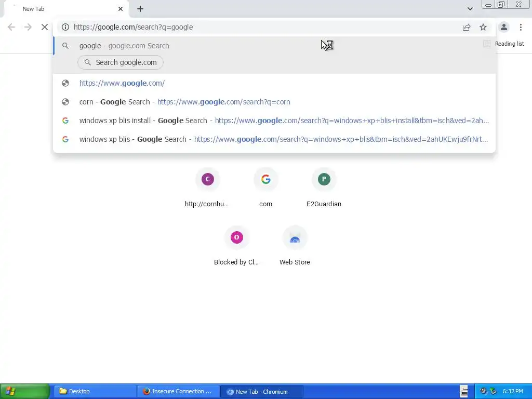The image size is (532, 399).
Task: Open the Web Store shortcut
Action: click(x=295, y=246)
